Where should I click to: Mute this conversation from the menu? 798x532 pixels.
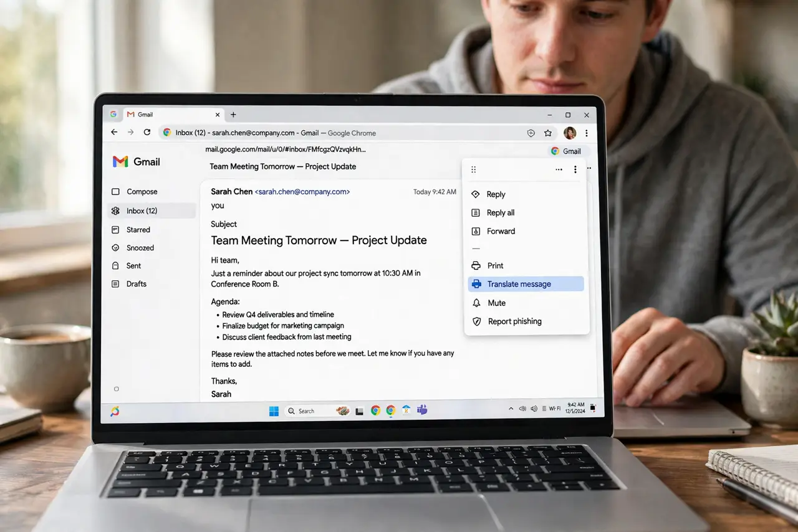(x=526, y=303)
